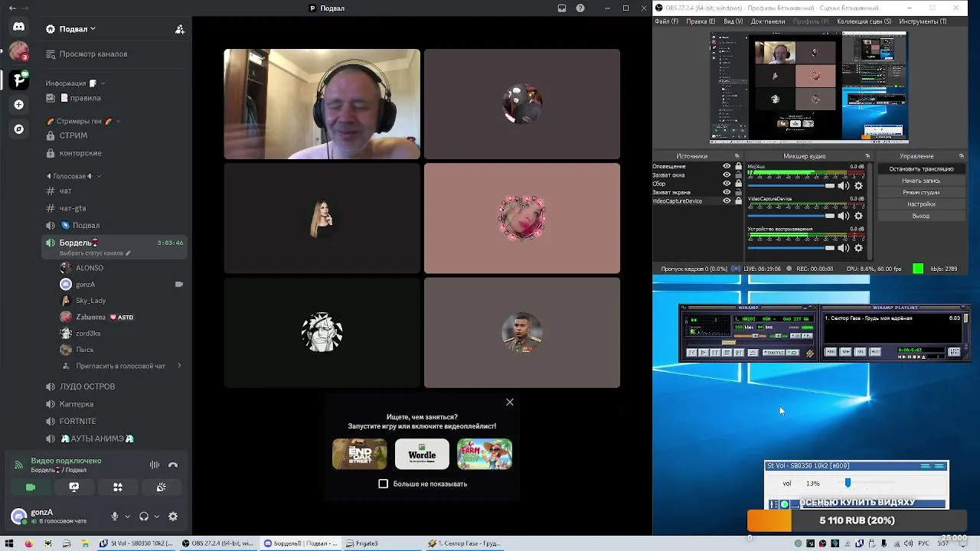
Task: Turn off camera with green video button
Action: click(31, 487)
